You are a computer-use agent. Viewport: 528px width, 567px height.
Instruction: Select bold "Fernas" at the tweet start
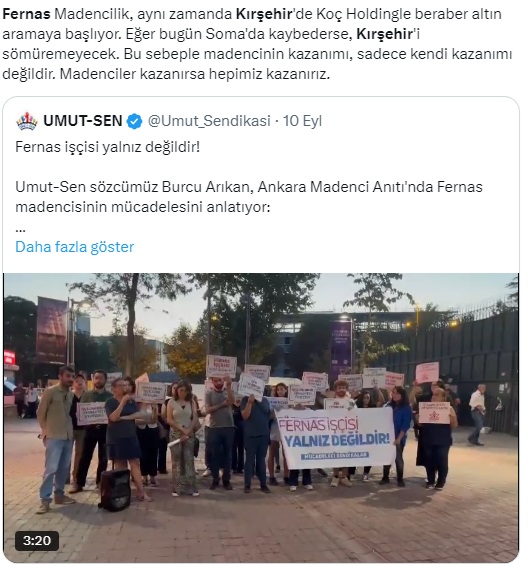coord(26,14)
